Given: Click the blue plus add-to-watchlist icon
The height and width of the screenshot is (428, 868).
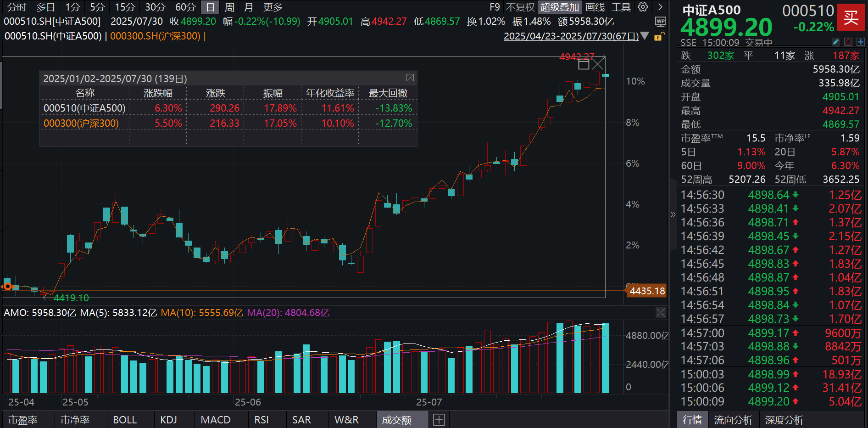Looking at the screenshot, I should 861,42.
